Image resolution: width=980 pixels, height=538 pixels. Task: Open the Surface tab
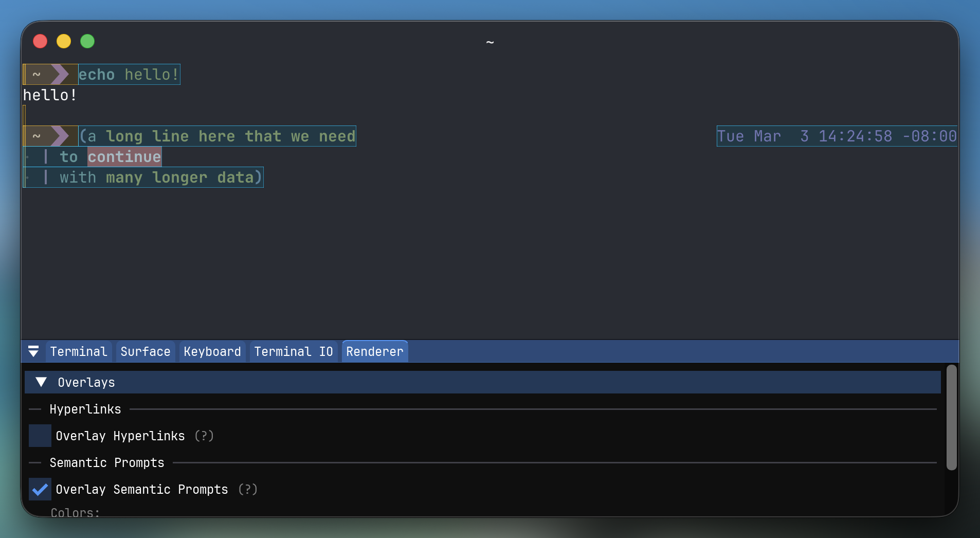coord(145,351)
